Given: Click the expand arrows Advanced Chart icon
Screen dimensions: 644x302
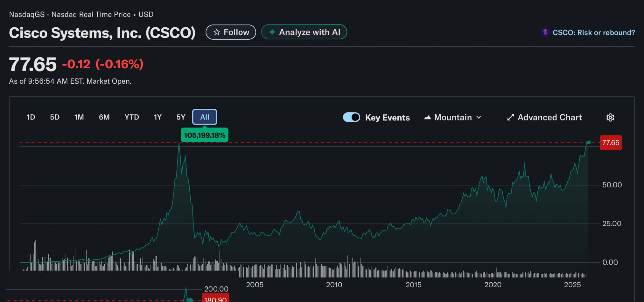Looking at the screenshot, I should 510,118.
